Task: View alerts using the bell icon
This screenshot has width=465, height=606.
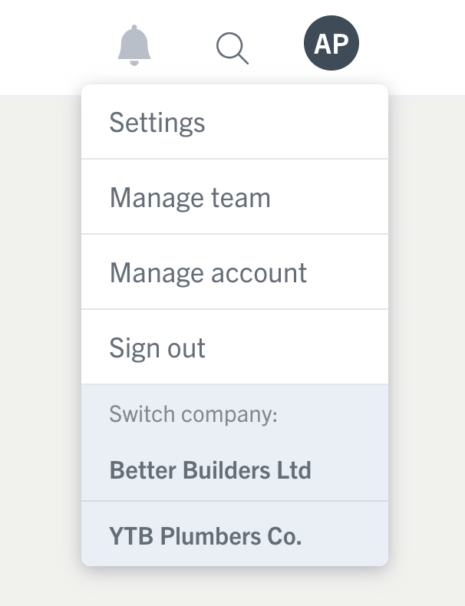Action: click(x=134, y=45)
